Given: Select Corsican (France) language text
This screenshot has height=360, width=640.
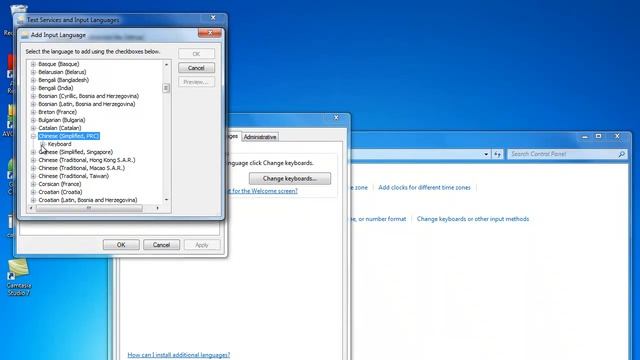Looking at the screenshot, I should (x=60, y=184).
